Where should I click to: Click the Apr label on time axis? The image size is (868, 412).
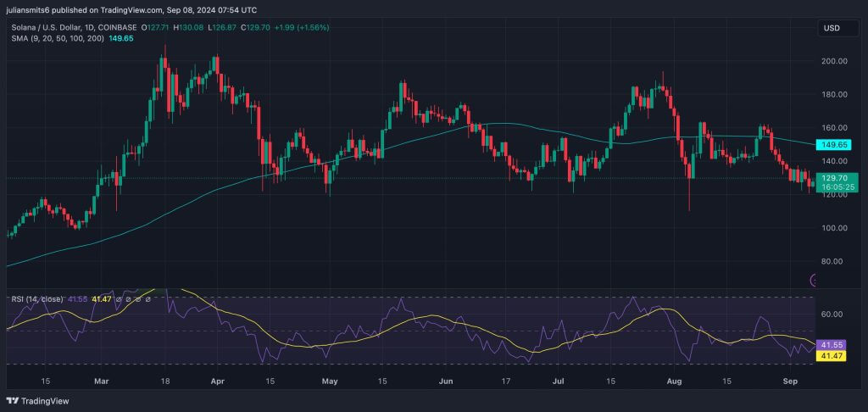pyautogui.click(x=218, y=381)
